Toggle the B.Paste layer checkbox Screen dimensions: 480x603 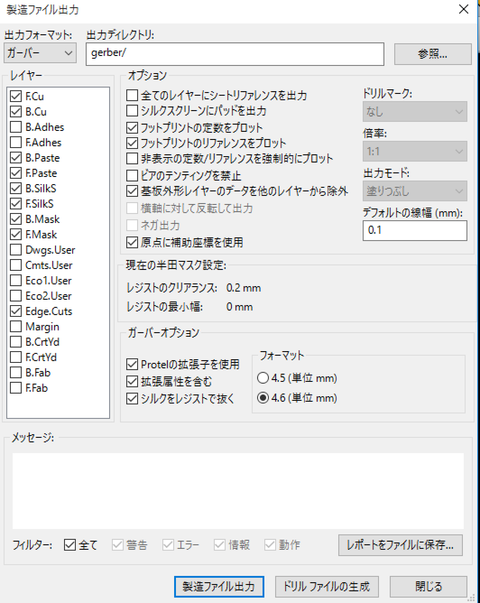(x=16, y=158)
